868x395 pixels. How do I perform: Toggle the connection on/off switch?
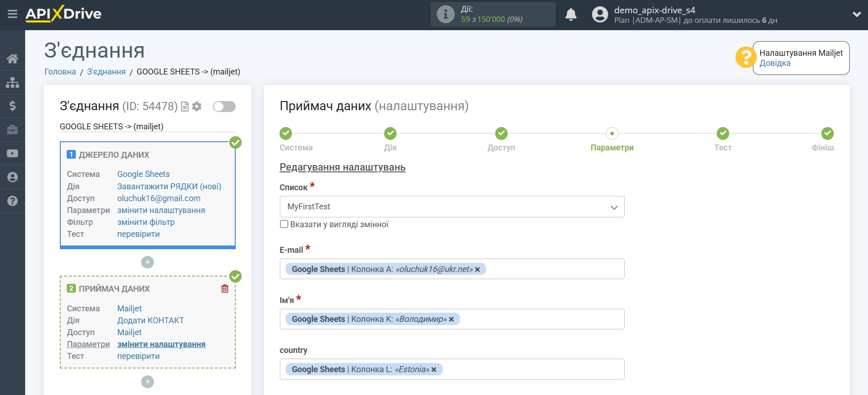coord(224,107)
